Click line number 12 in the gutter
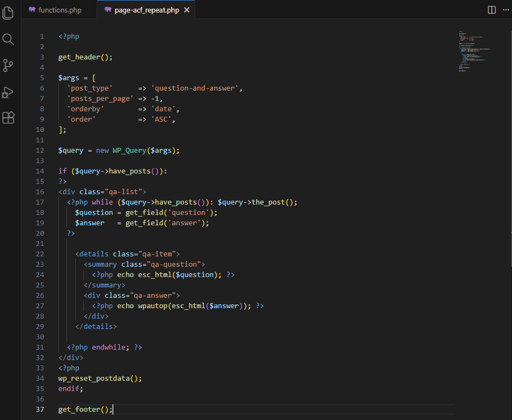The width and height of the screenshot is (512, 420). [41, 151]
